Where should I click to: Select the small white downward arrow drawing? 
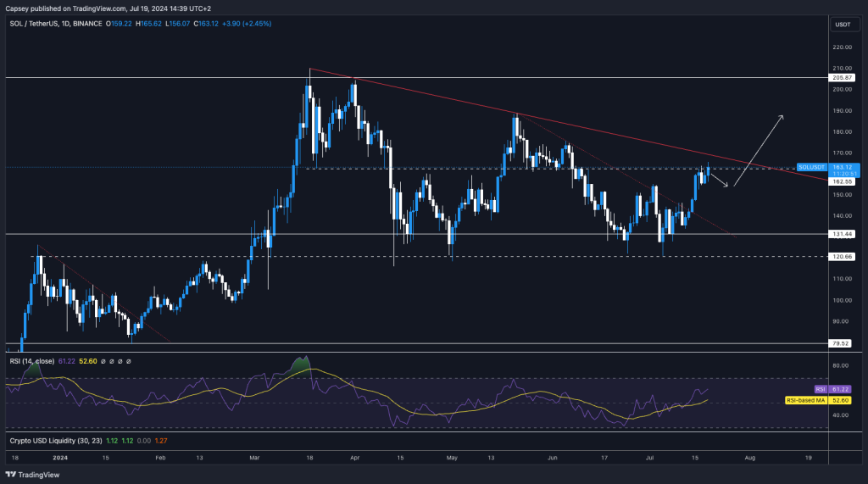coord(719,181)
